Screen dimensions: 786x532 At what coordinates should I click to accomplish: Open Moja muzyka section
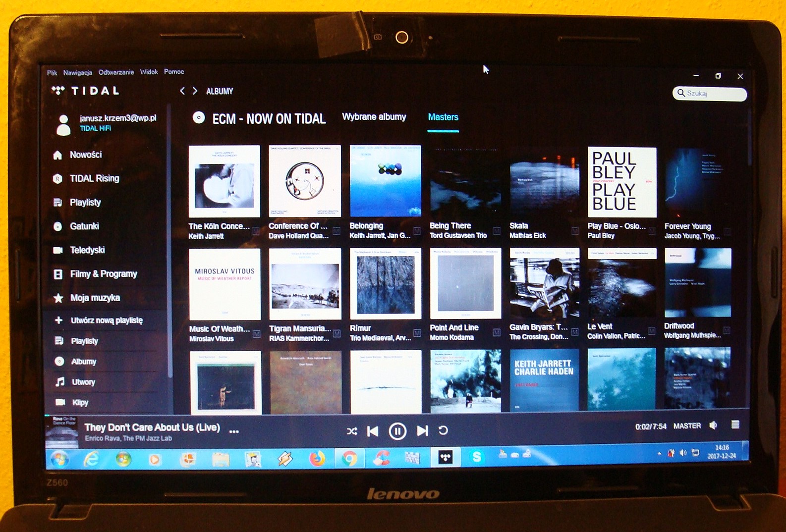click(x=87, y=298)
